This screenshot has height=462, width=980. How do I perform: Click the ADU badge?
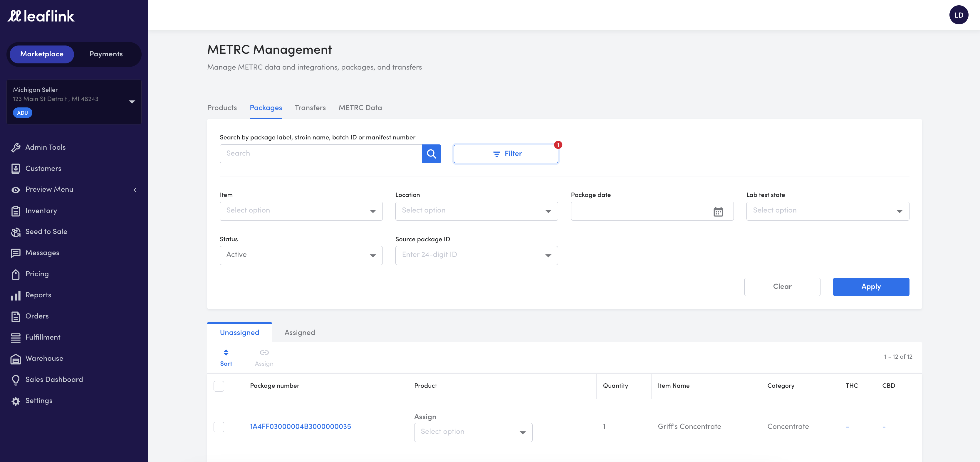click(22, 113)
